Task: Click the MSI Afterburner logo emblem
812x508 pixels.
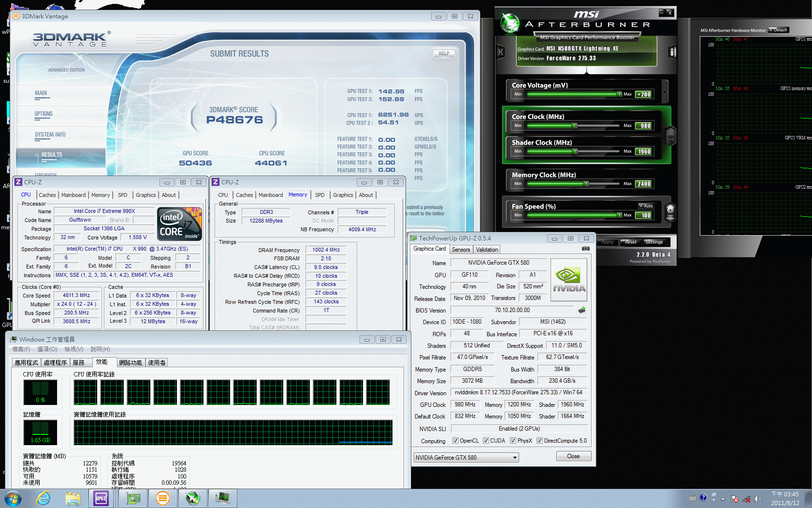Action: (509, 23)
